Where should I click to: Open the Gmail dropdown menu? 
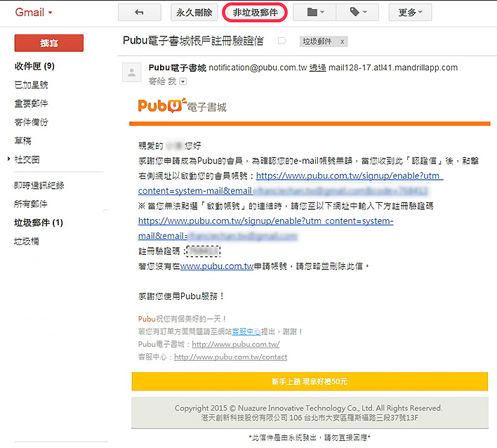(x=34, y=13)
